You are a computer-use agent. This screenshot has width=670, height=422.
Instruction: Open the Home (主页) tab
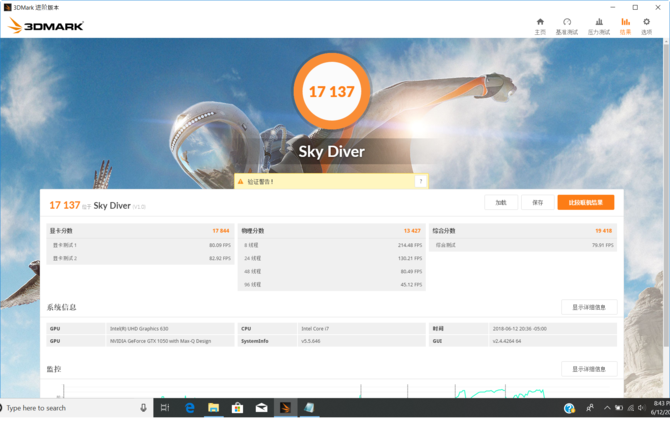coord(540,25)
